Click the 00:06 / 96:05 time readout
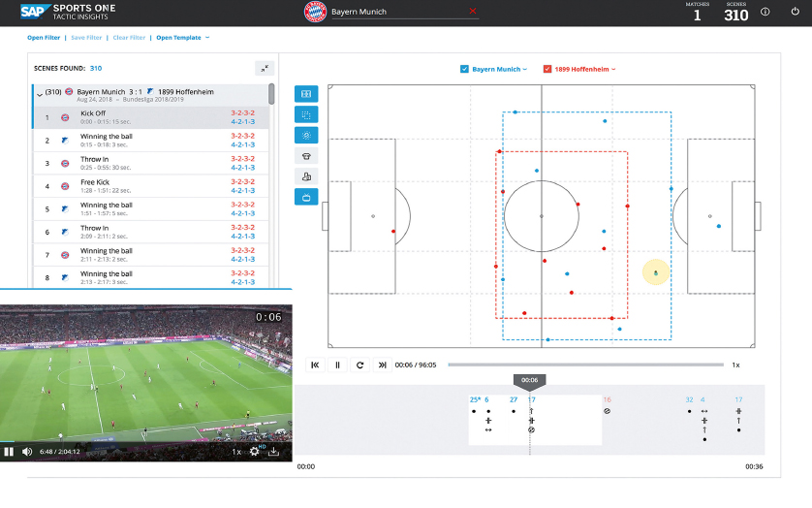 click(416, 365)
